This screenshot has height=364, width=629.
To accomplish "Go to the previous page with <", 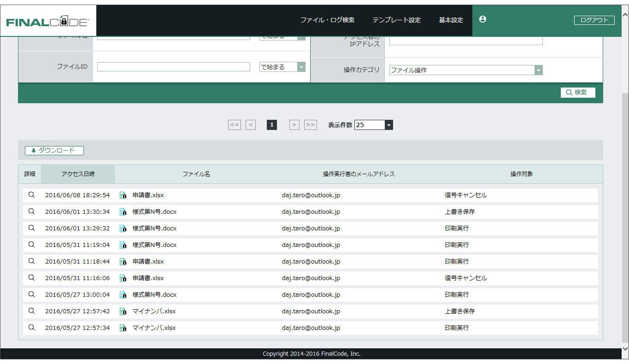I will point(251,125).
